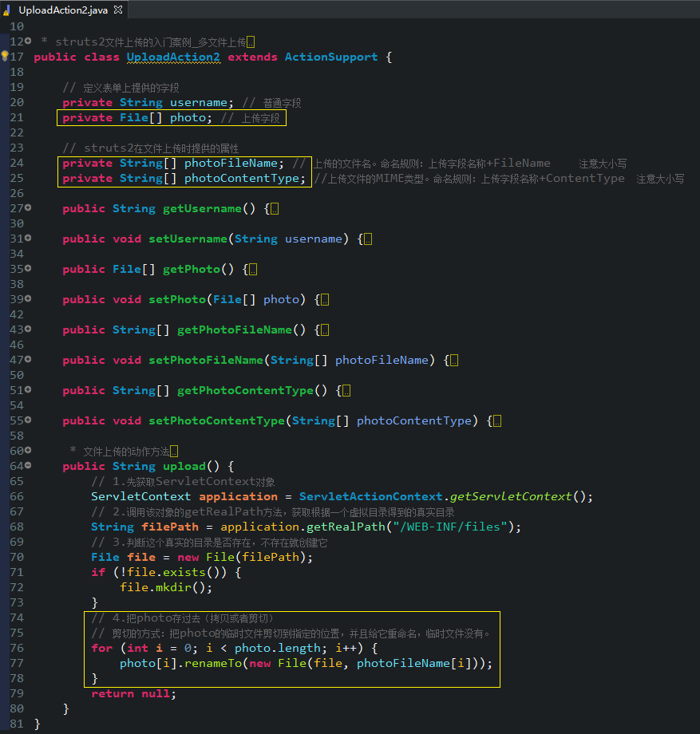This screenshot has height=734, width=700.
Task: Click the 'username' field on line 20
Action: 199,102
